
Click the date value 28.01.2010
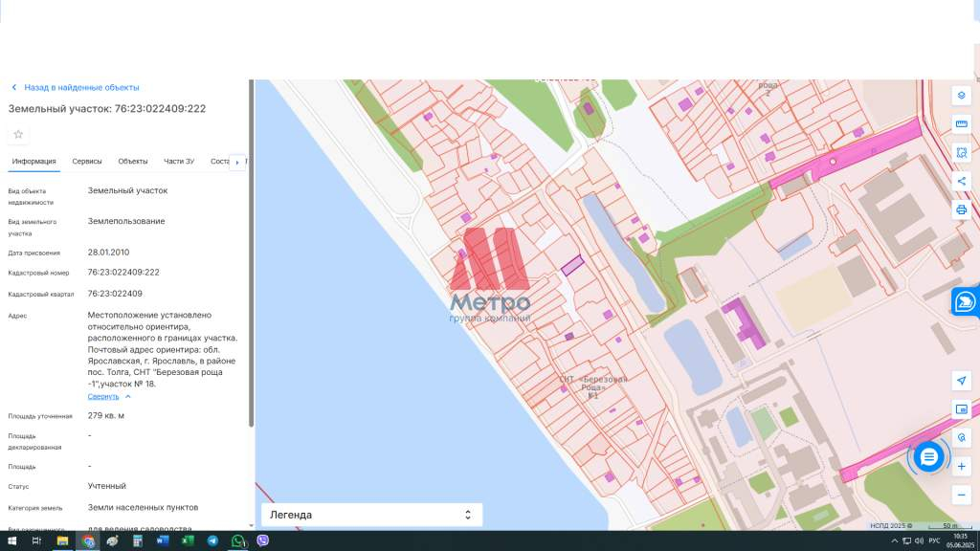tap(108, 253)
